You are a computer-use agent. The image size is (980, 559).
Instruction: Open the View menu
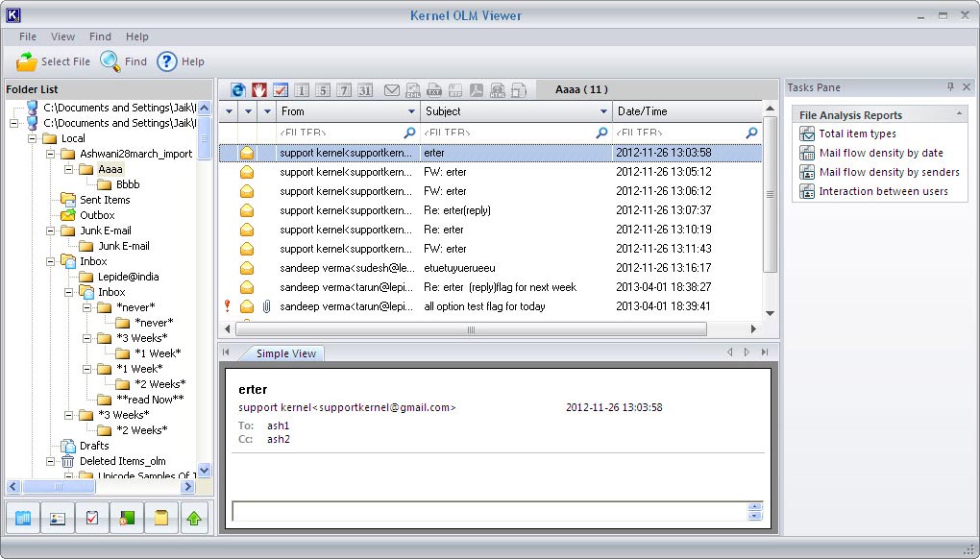coord(62,36)
